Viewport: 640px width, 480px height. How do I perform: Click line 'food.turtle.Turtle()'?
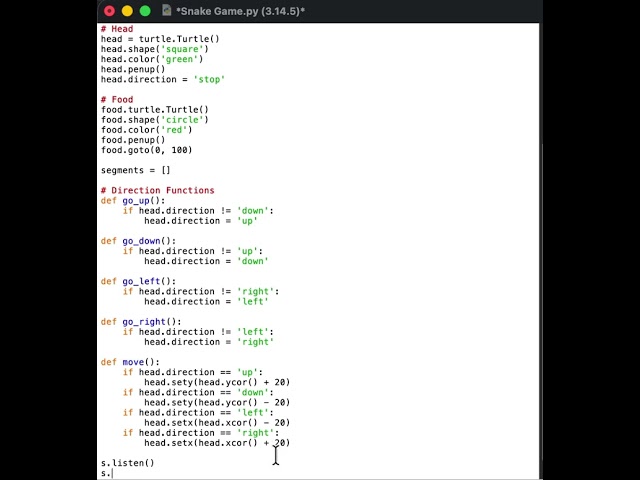(155, 110)
